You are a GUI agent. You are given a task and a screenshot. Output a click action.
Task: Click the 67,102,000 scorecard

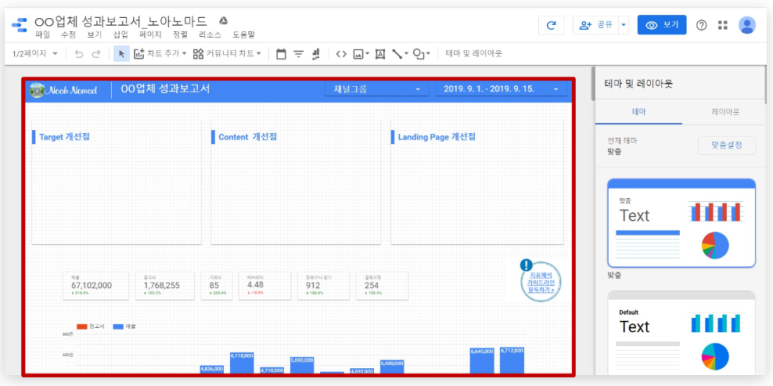96,285
